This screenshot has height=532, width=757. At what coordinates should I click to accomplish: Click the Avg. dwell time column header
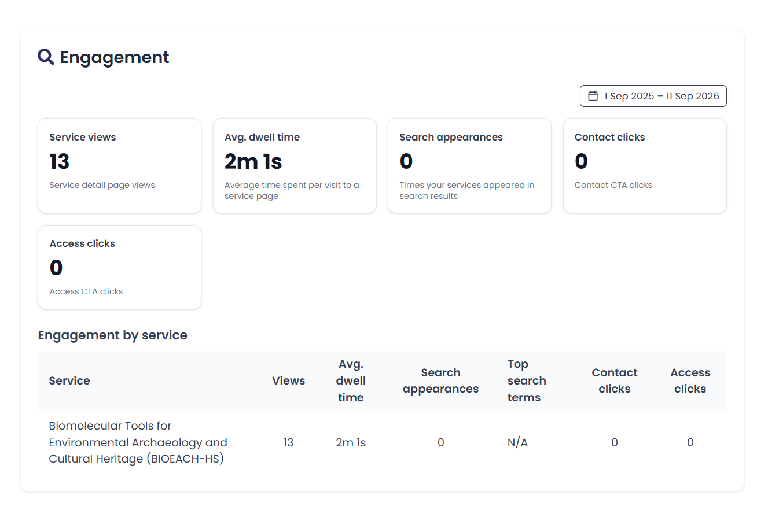pos(351,380)
